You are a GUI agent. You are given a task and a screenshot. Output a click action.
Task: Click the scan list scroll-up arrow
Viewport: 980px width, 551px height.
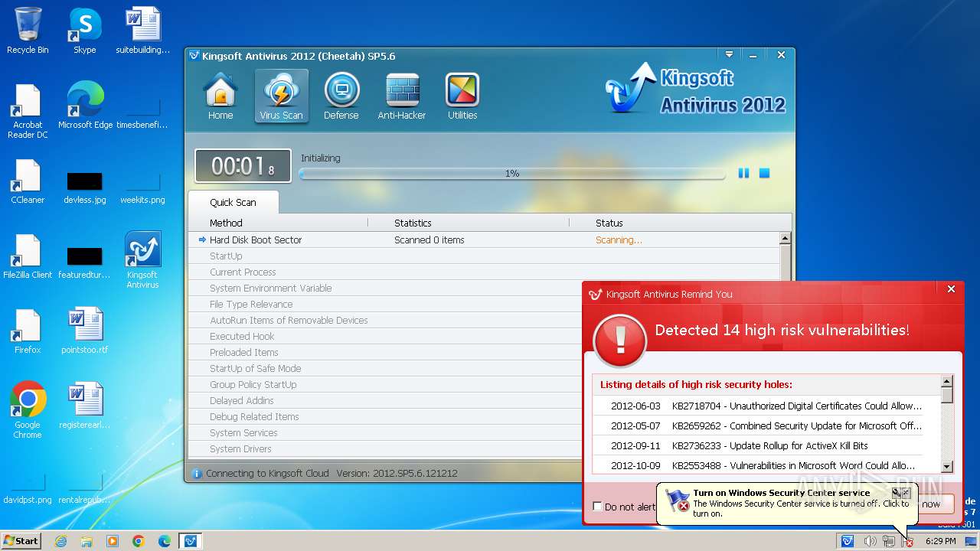point(785,239)
